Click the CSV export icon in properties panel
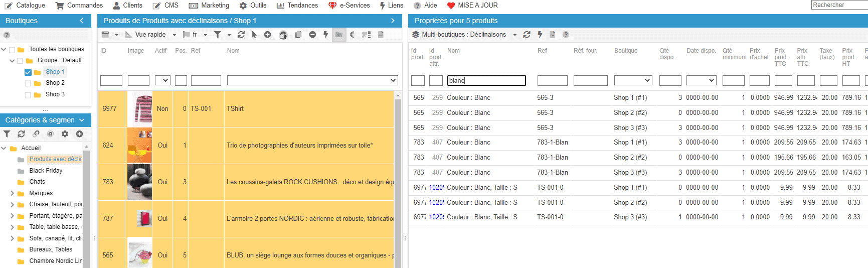 pyautogui.click(x=552, y=35)
